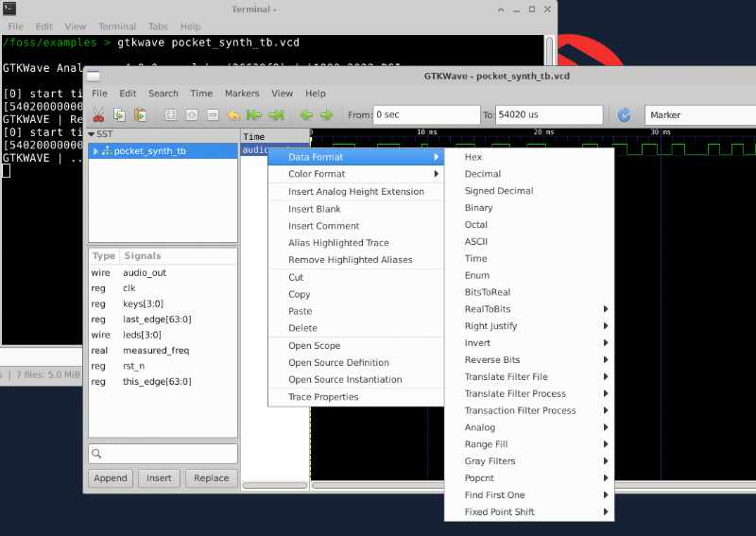
Task: Jump to the start time icon
Action: [254, 115]
